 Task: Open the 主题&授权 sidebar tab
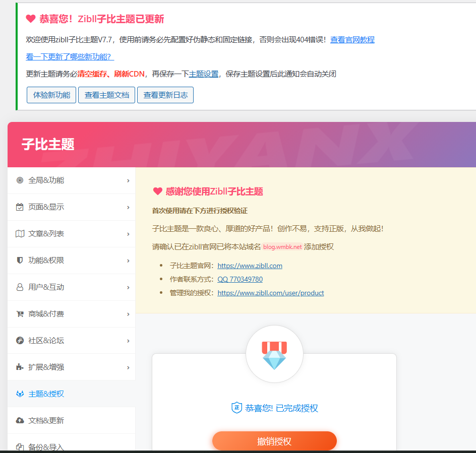tap(46, 394)
